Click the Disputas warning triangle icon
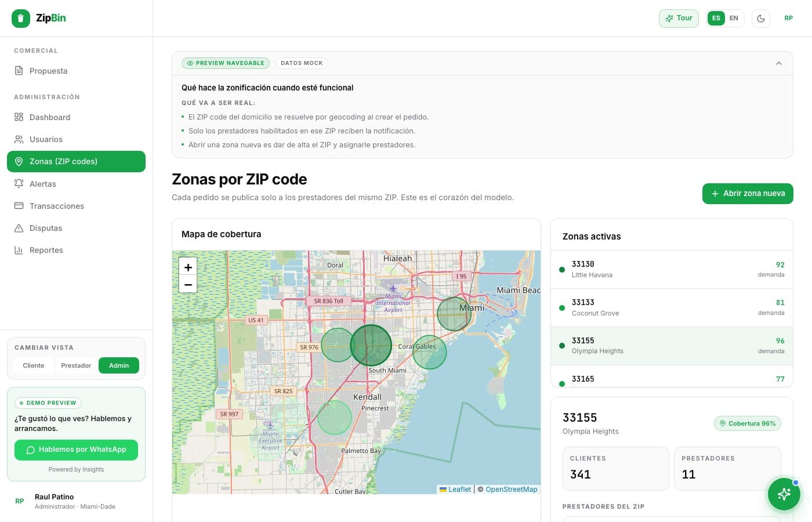Viewport: 812px width, 522px height. (19, 228)
